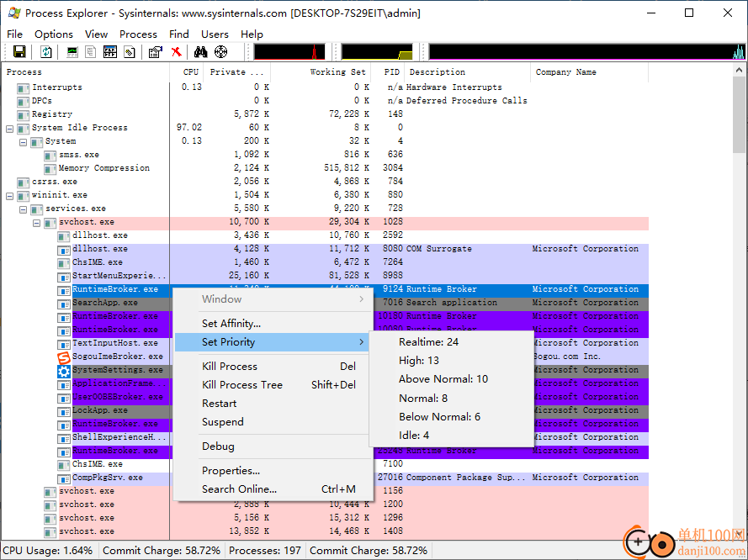Viewport: 748px width, 560px height.
Task: Click the Process Explorer title bar icon
Action: (x=14, y=13)
